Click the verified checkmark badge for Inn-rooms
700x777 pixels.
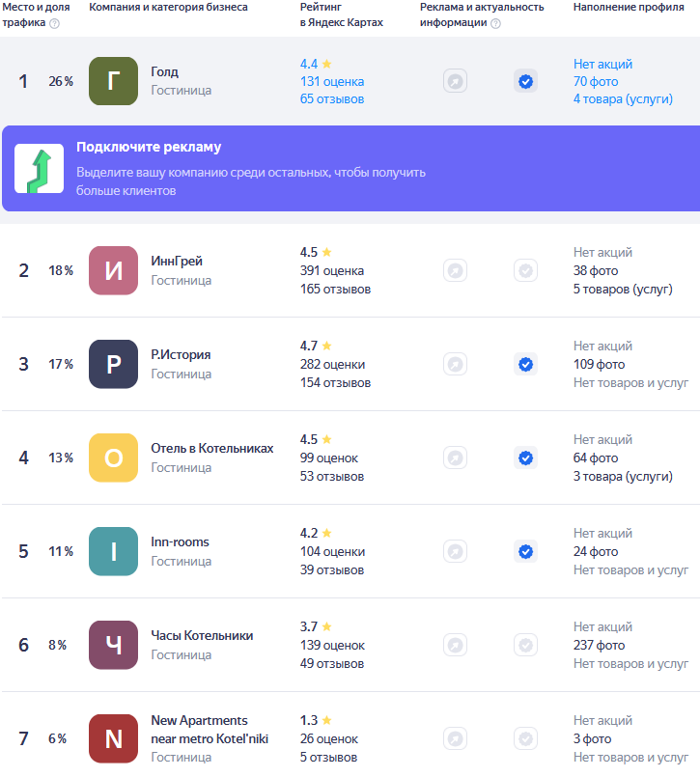[525, 551]
